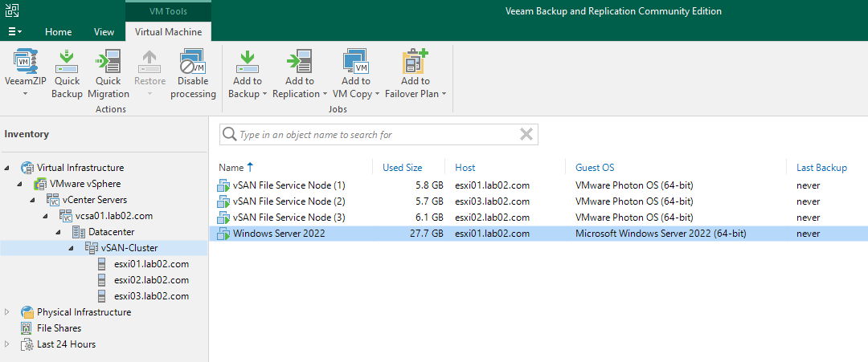Sort by Name column header
The width and height of the screenshot is (868, 362).
point(231,168)
